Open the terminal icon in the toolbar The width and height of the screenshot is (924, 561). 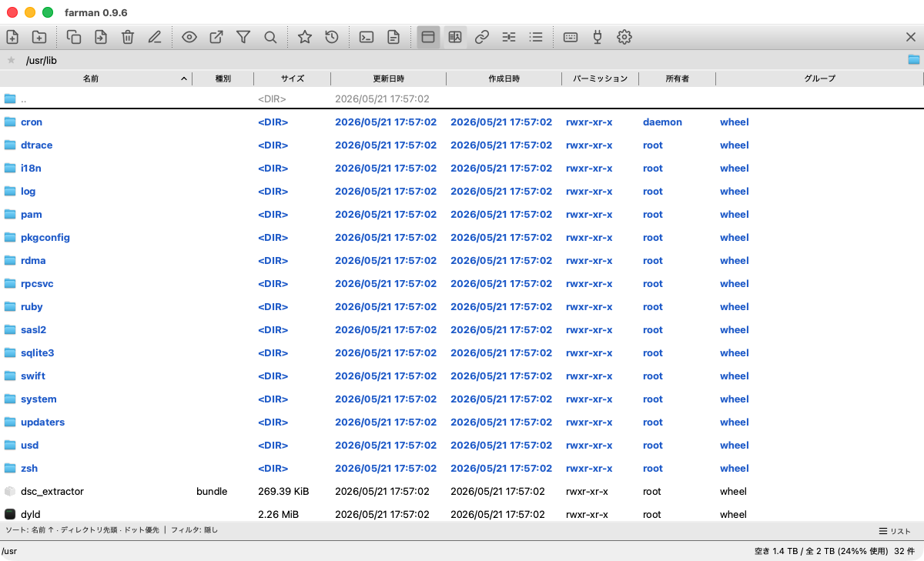367,37
